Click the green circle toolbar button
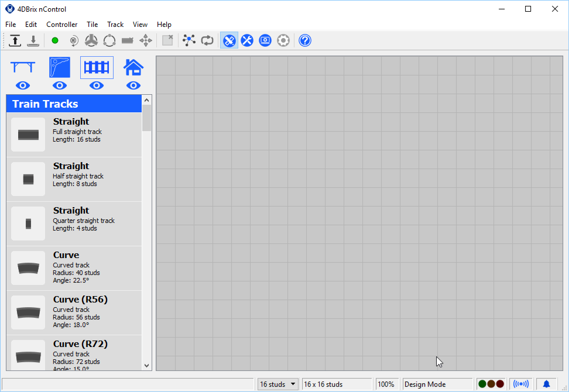 pyautogui.click(x=55, y=40)
